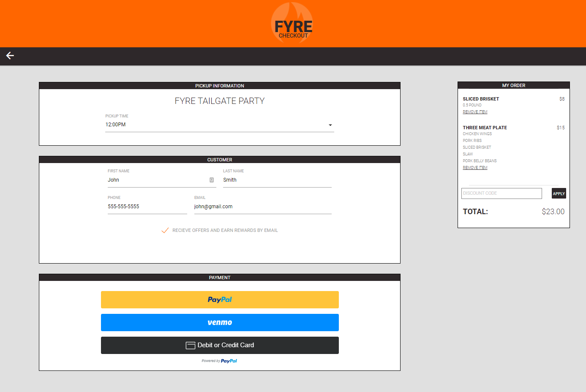Select the SLICED BRISKET item name

point(481,99)
